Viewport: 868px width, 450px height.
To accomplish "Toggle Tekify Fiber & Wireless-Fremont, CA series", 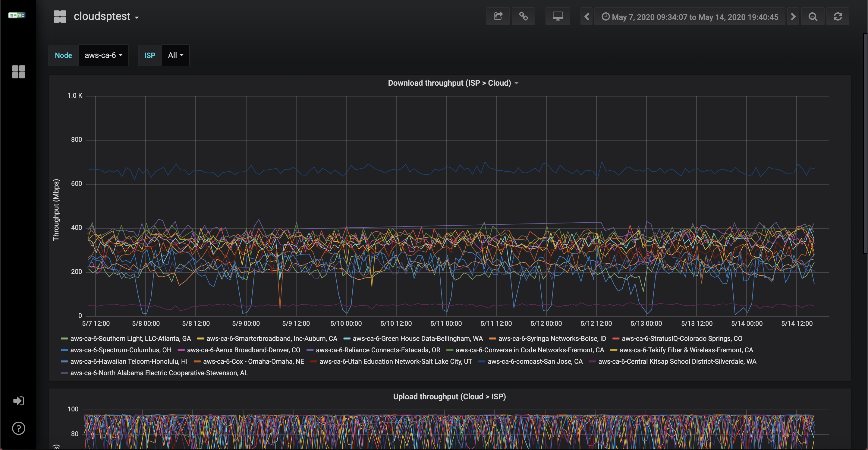I will point(686,350).
